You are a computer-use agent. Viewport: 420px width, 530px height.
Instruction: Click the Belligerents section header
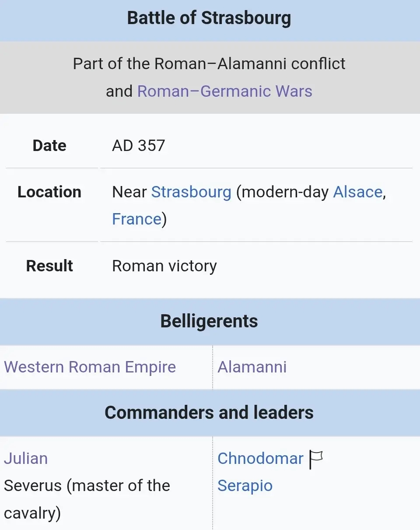[209, 321]
